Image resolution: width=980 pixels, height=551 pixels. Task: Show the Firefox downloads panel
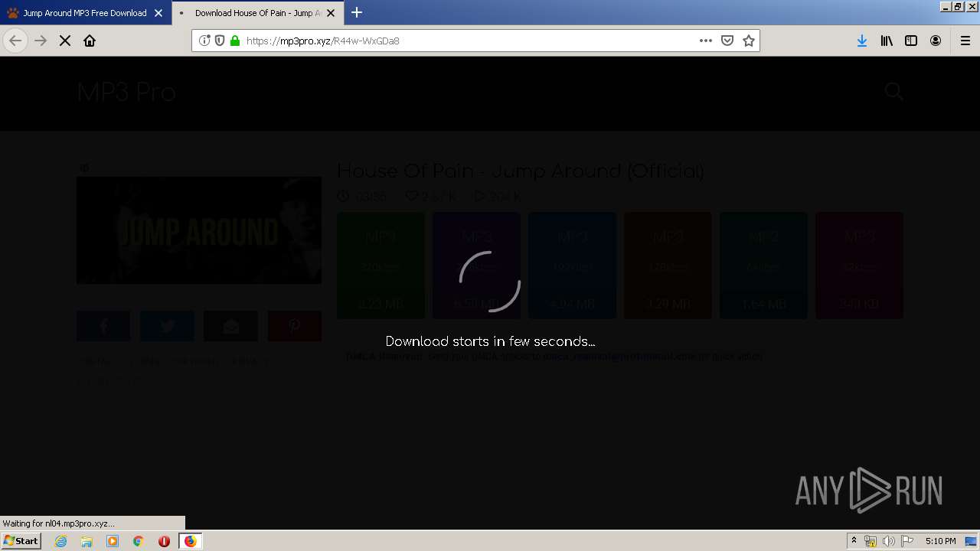coord(862,41)
